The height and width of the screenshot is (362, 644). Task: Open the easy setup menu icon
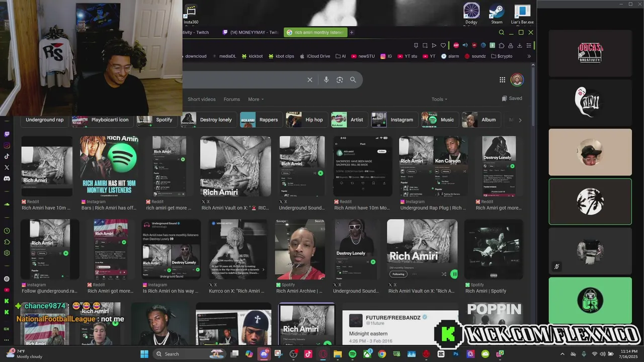click(528, 45)
